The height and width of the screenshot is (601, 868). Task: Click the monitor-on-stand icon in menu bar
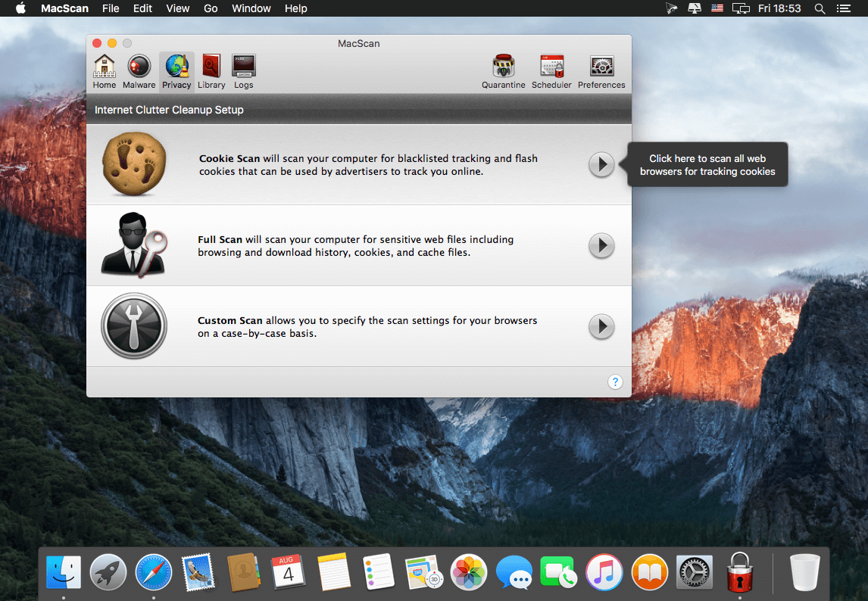(x=695, y=8)
